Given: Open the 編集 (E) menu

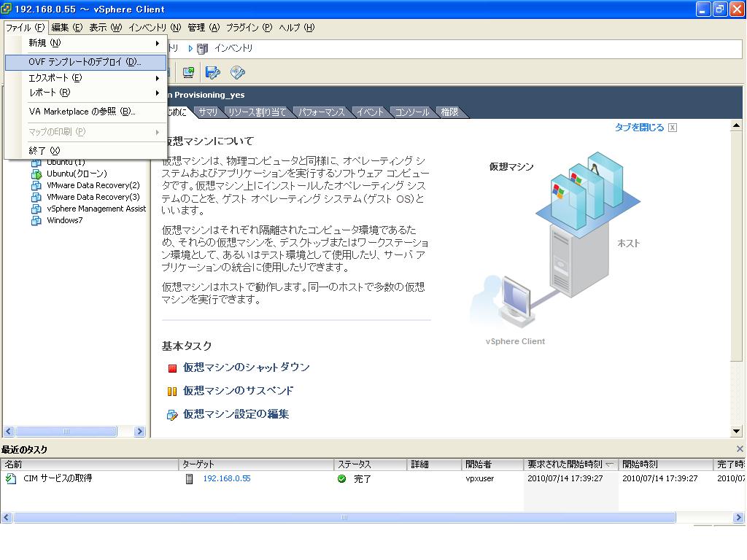Looking at the screenshot, I should [x=66, y=28].
